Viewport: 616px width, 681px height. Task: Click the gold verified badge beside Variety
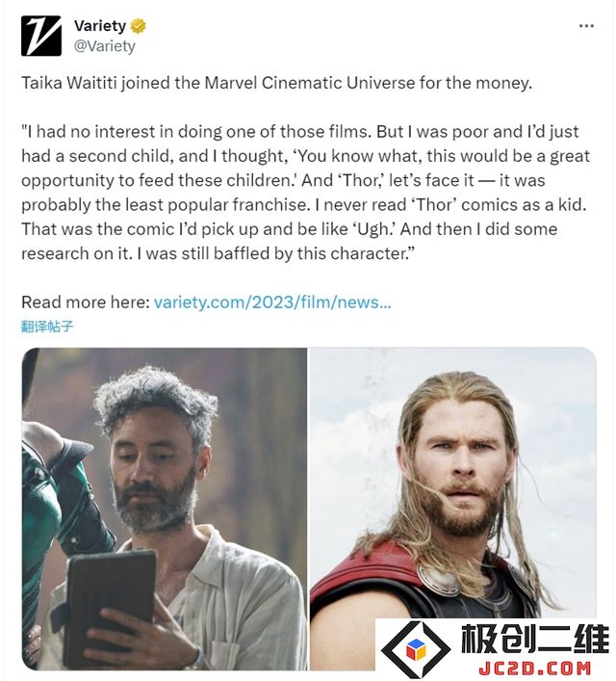(x=139, y=26)
